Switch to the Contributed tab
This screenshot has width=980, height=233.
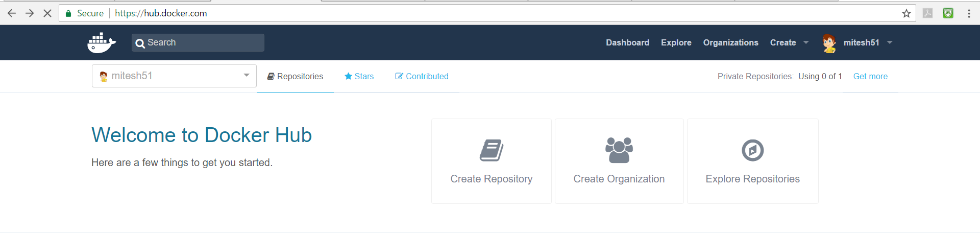tap(422, 76)
